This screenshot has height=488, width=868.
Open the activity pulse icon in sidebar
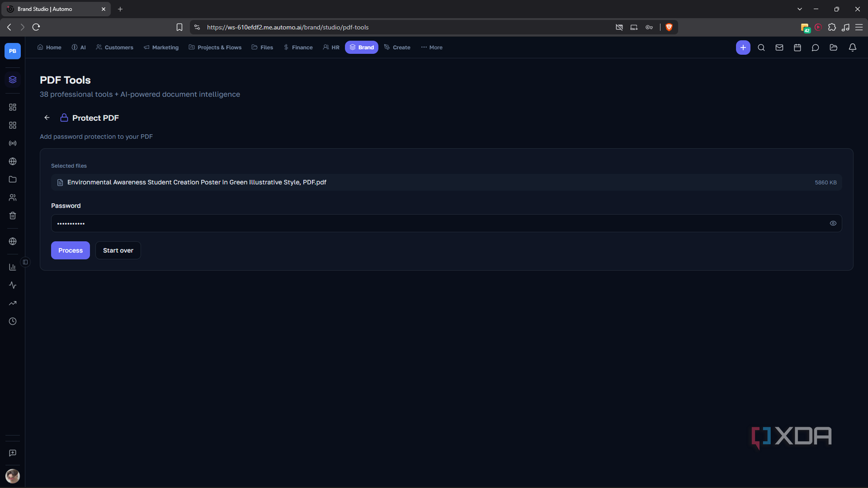pyautogui.click(x=13, y=285)
